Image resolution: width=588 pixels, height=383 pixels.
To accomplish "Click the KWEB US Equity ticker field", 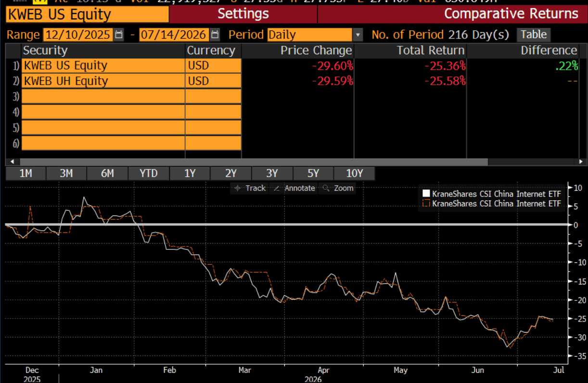I will tap(88, 14).
